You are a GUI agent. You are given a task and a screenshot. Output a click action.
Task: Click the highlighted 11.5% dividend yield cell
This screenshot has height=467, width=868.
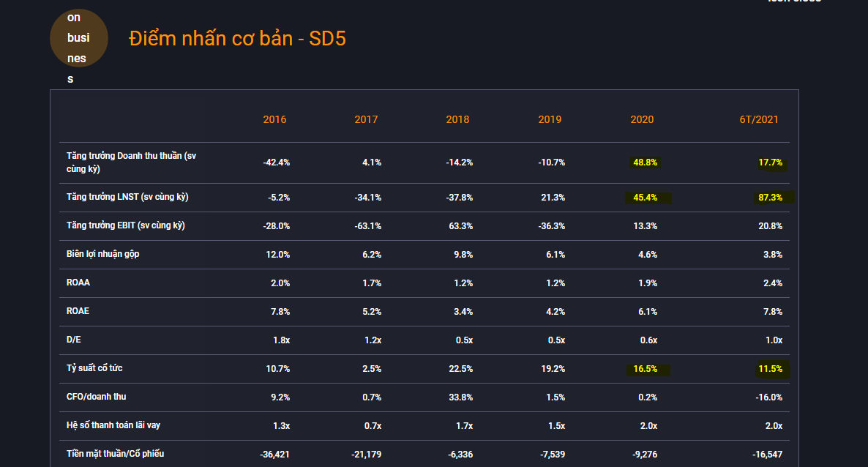(771, 369)
